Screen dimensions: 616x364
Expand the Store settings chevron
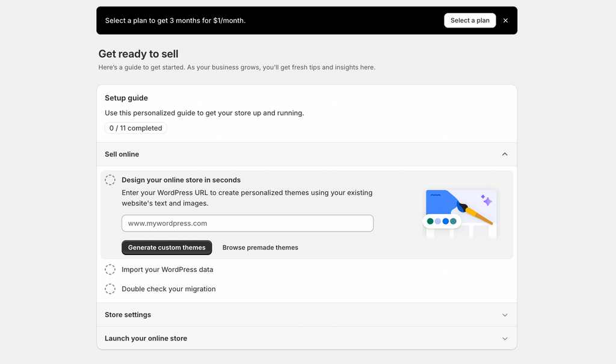[x=505, y=315]
